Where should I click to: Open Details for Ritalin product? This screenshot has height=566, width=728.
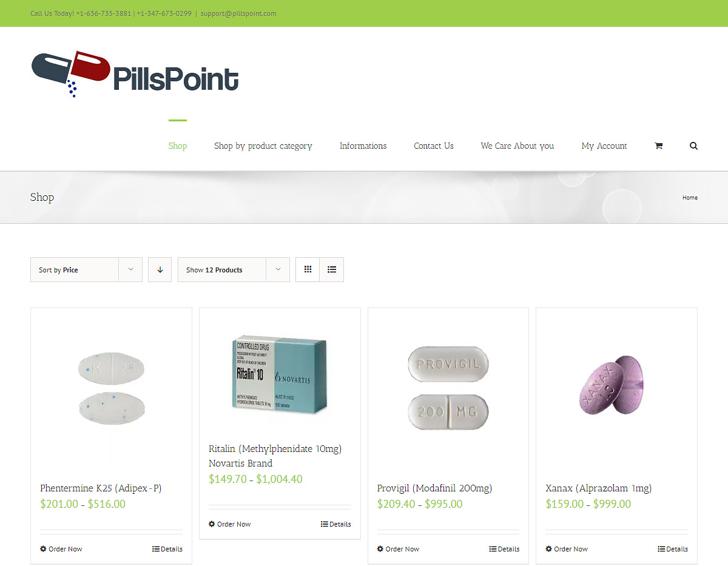336,524
